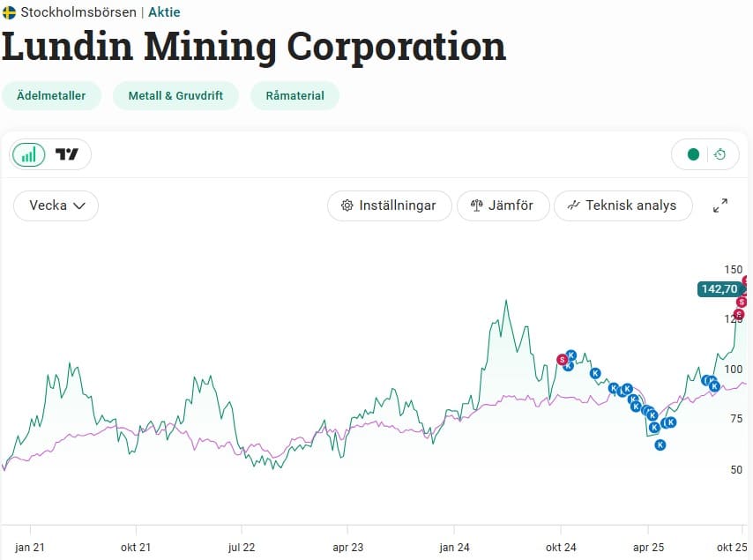Image resolution: width=753 pixels, height=560 pixels.
Task: Click the red S sell marker near okt 24
Action: tap(562, 359)
